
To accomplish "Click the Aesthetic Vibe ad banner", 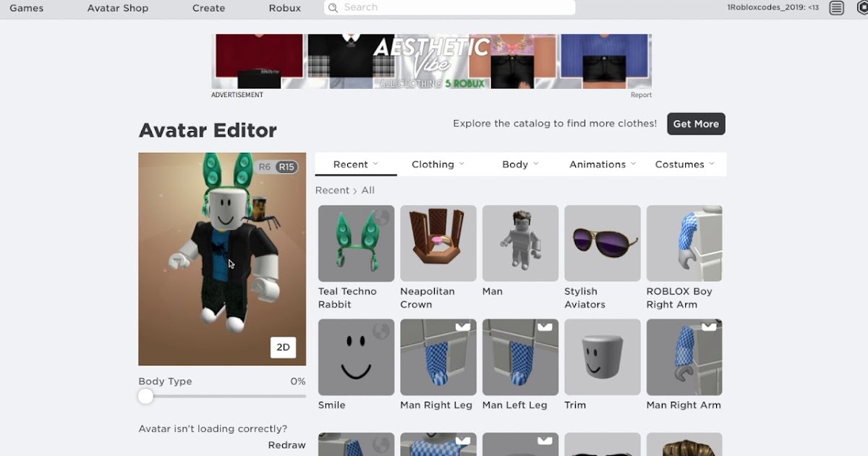I will 431,62.
